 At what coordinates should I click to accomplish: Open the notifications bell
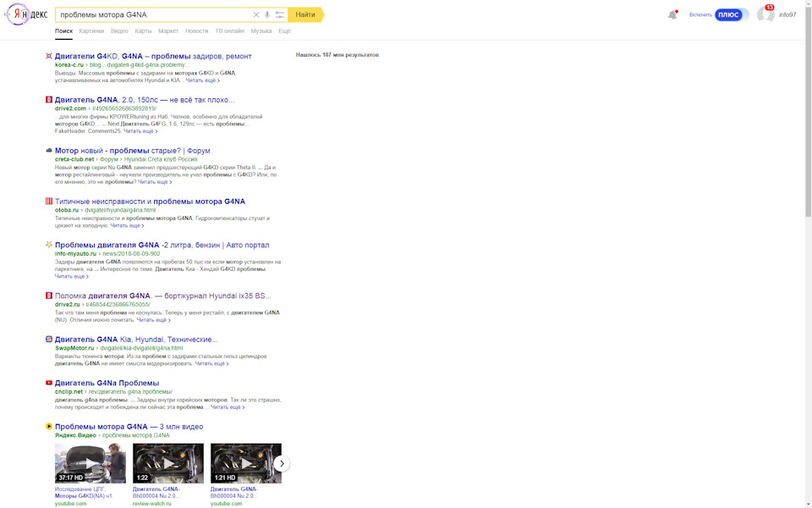pyautogui.click(x=672, y=15)
